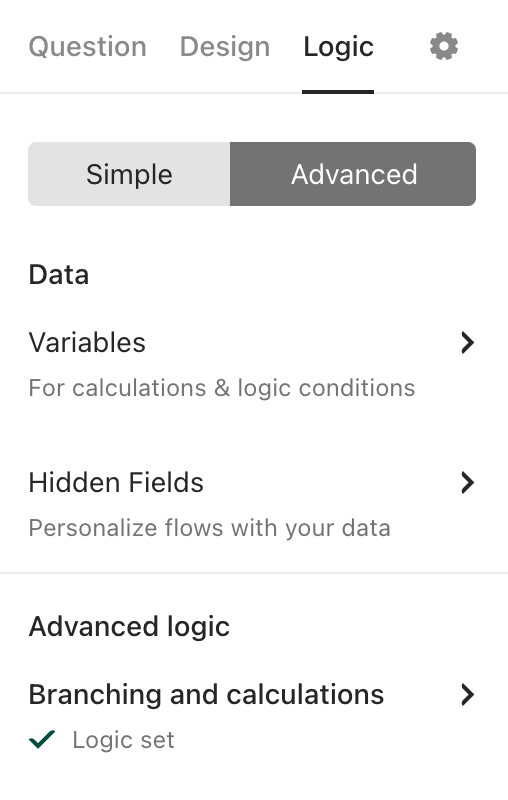Select the Logic tab
Screen dimensions: 508x800
338,47
